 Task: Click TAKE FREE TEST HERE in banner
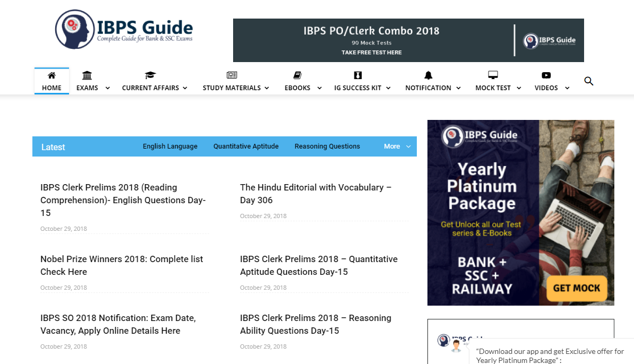[x=372, y=53]
